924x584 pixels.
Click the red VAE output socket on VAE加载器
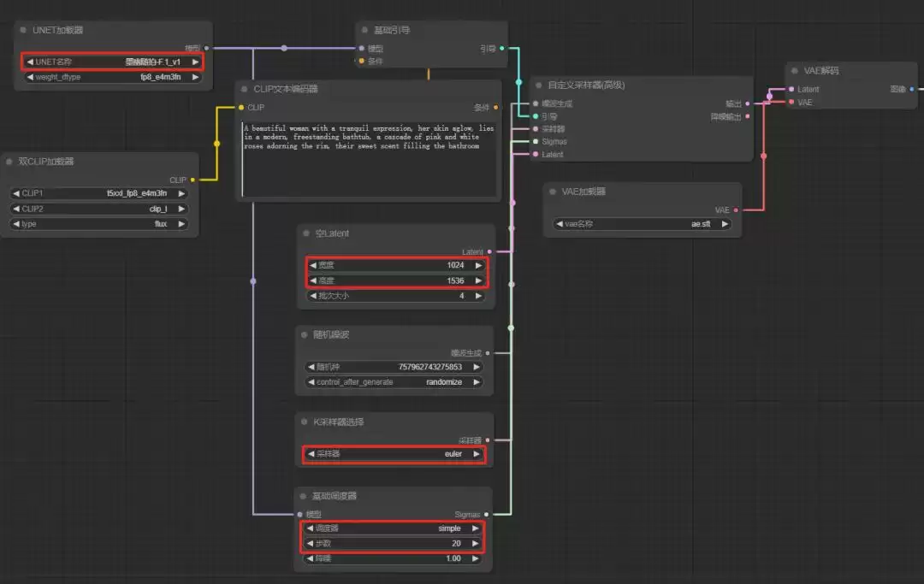click(x=736, y=210)
